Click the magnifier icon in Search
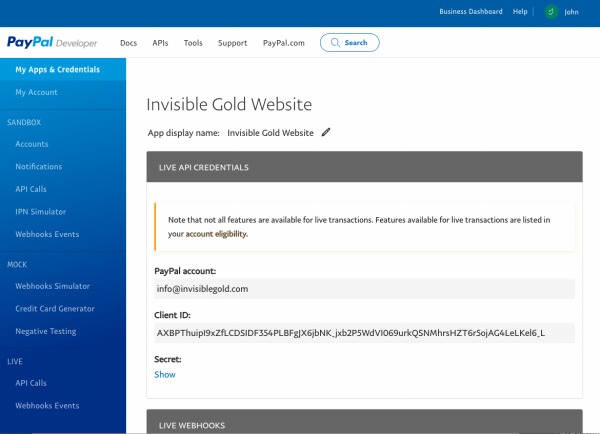 [335, 42]
